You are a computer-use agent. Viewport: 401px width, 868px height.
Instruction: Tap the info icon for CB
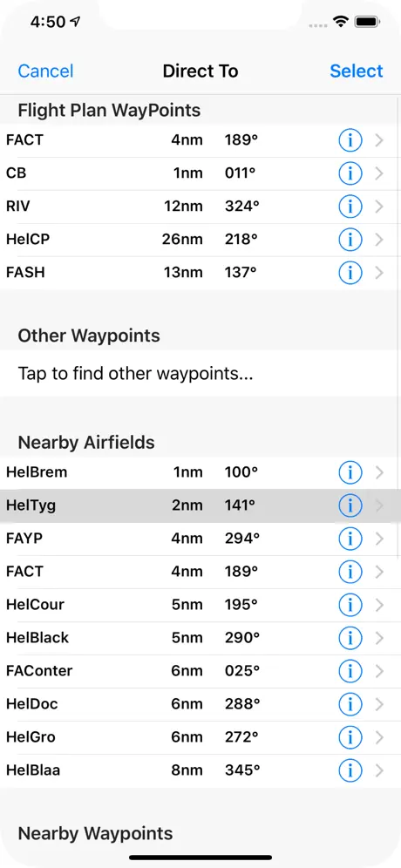click(x=350, y=173)
